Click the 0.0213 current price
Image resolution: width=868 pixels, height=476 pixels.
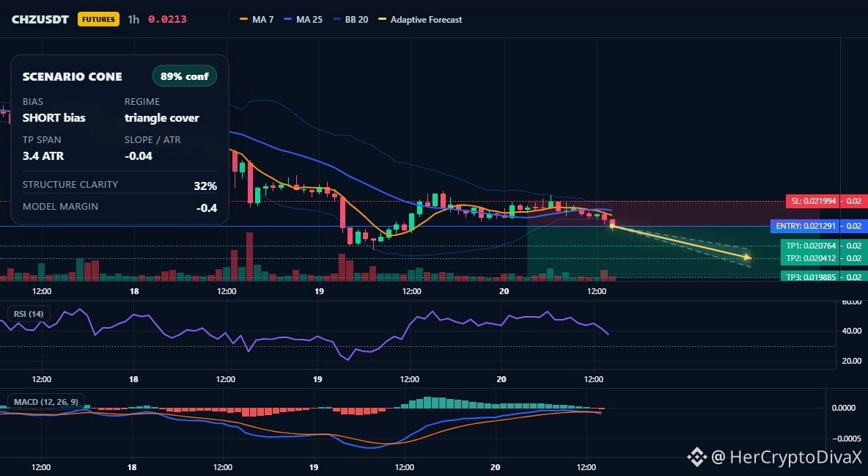coord(167,19)
